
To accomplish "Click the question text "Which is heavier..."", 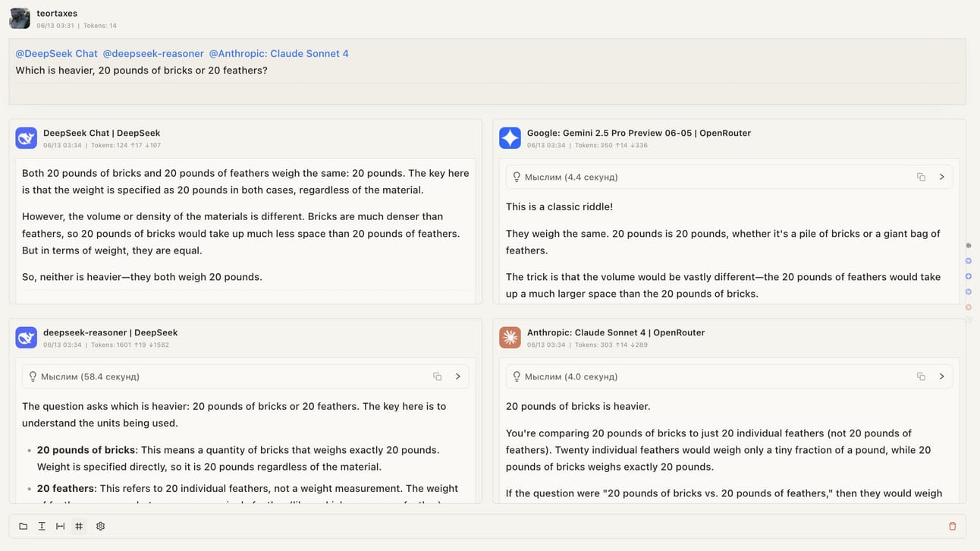I will (142, 71).
